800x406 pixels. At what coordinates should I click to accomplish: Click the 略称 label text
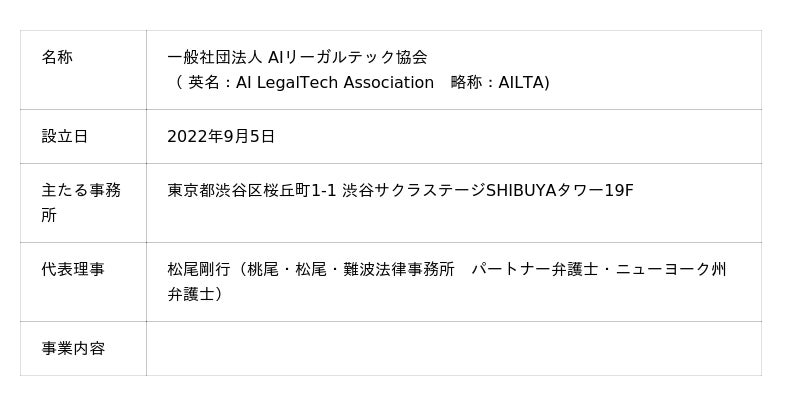(466, 82)
